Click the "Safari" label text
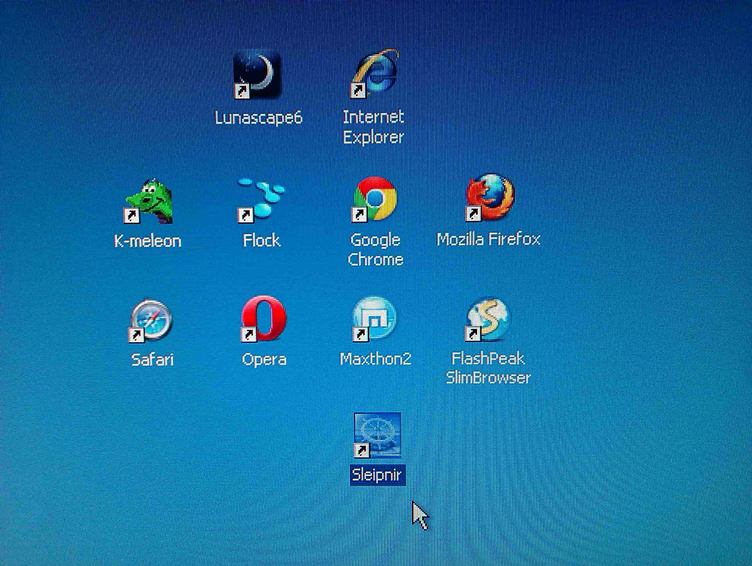 [x=152, y=359]
